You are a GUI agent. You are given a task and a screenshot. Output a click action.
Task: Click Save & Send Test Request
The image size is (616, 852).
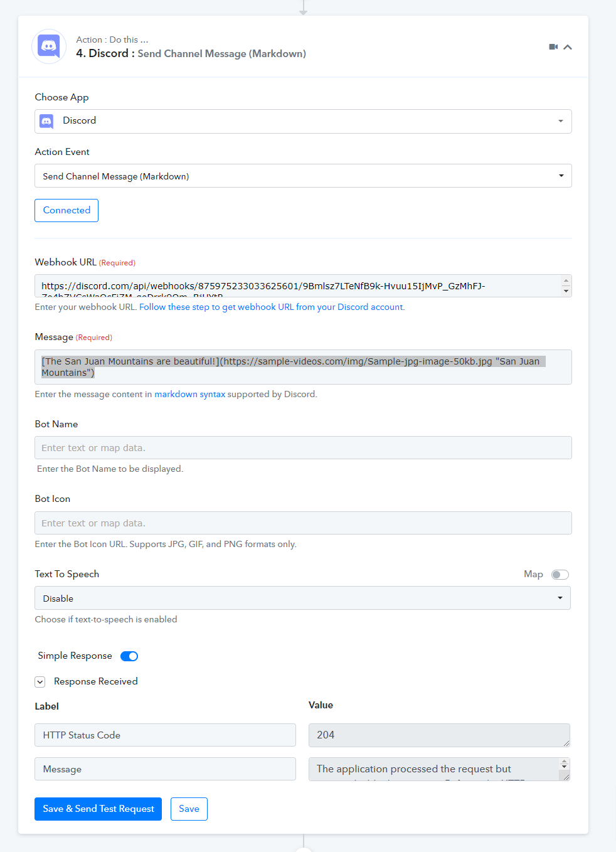point(98,809)
